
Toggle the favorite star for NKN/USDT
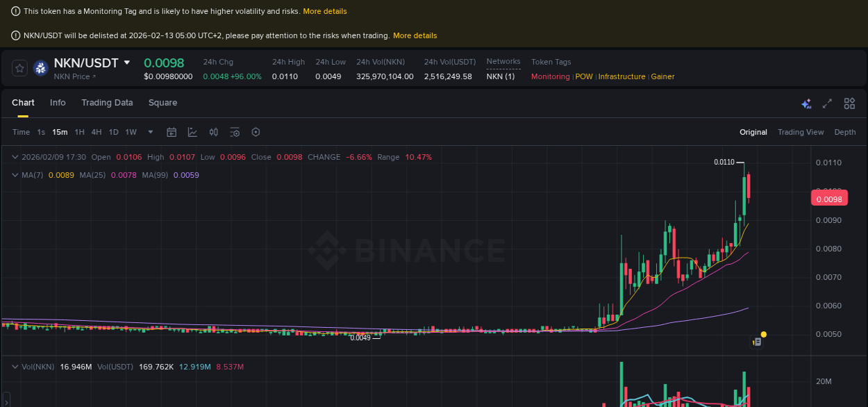(x=19, y=68)
